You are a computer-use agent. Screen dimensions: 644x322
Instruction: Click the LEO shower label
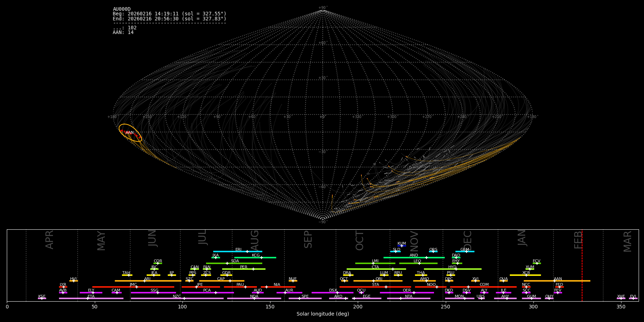click(418, 261)
